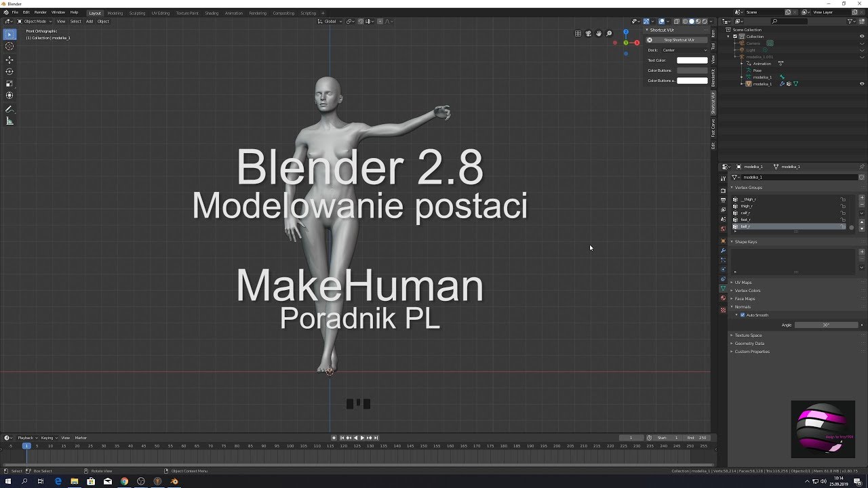Hide modelka_1 mesh with eye icon

[x=863, y=84]
